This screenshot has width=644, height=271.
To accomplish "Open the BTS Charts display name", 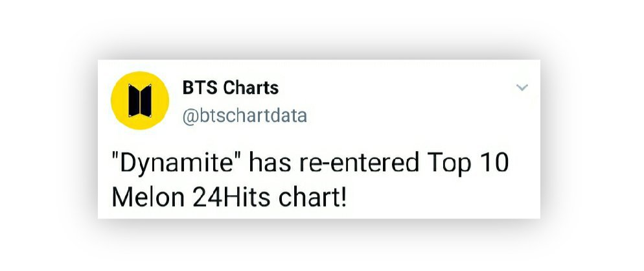I will coord(231,88).
